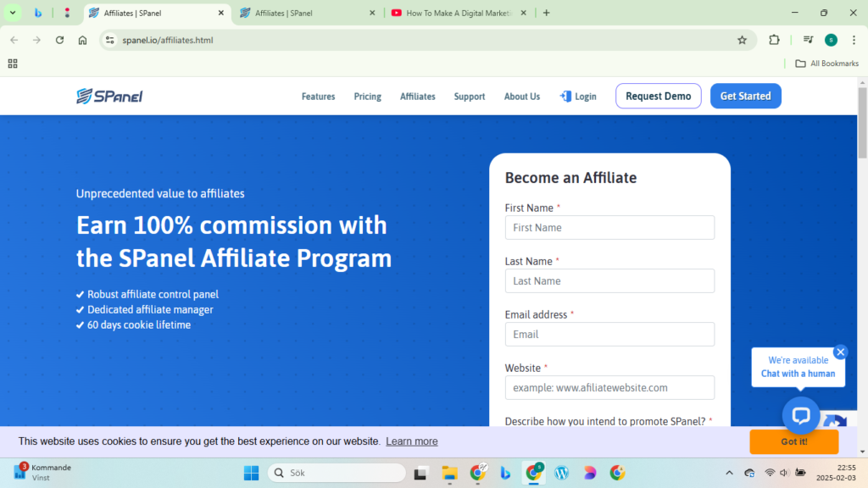Close the YouTube tab
The width and height of the screenshot is (868, 488).
click(523, 13)
